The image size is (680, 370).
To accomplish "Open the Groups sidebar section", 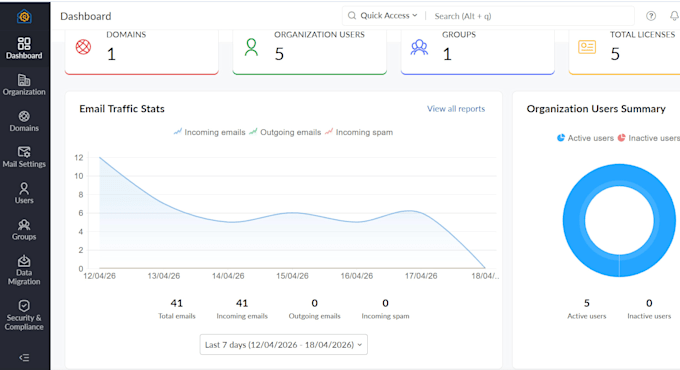I will click(x=24, y=229).
